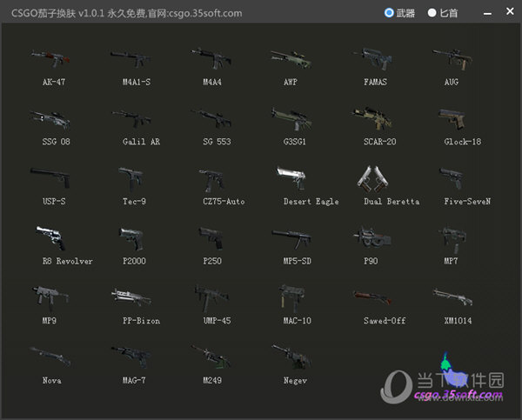Select the Negev machine gun icon
522x420 pixels.
[291, 357]
